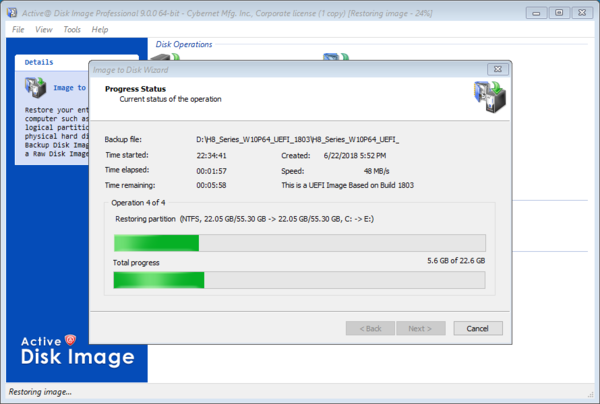Open the Tools menu
The height and width of the screenshot is (404, 600).
[72, 30]
